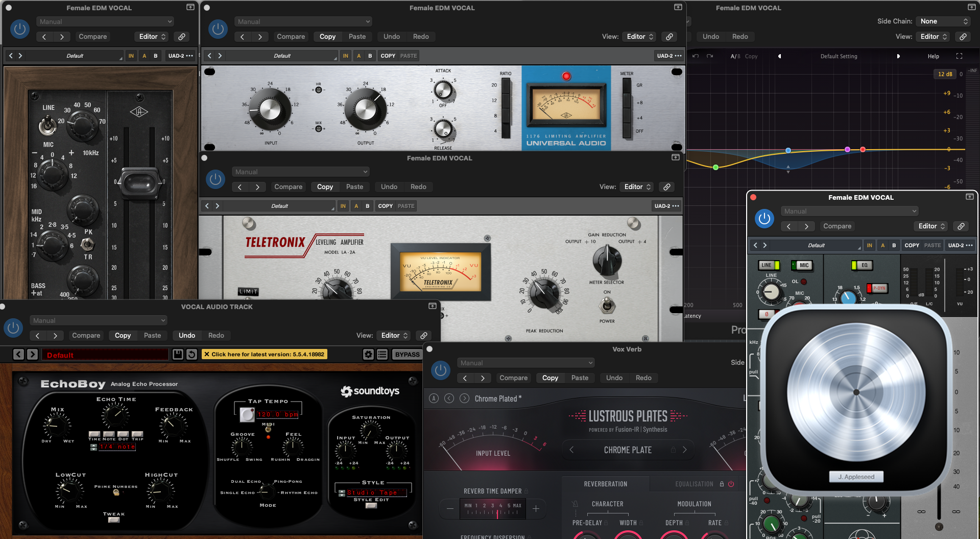This screenshot has width=980, height=539.
Task: Click the EchoBoy save preset floppy icon
Action: [x=178, y=354]
